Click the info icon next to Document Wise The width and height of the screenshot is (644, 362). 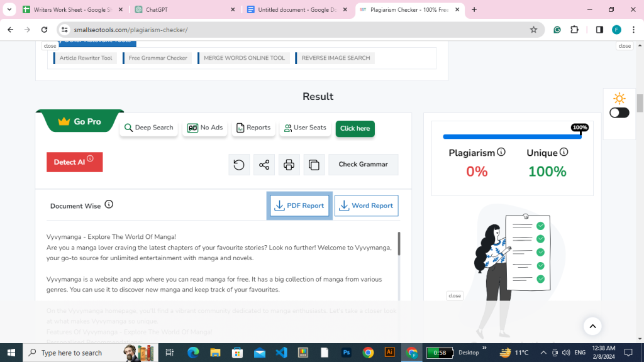109,204
